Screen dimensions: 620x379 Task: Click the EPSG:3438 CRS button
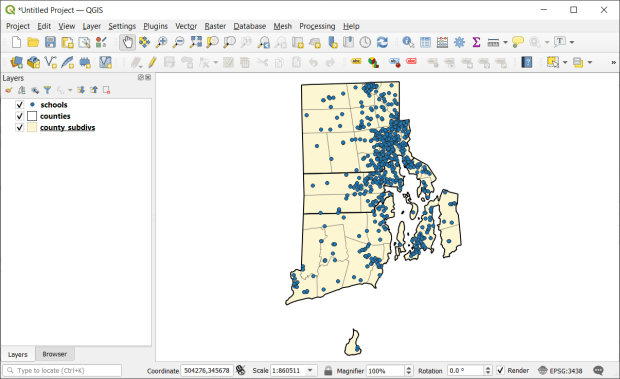point(560,370)
